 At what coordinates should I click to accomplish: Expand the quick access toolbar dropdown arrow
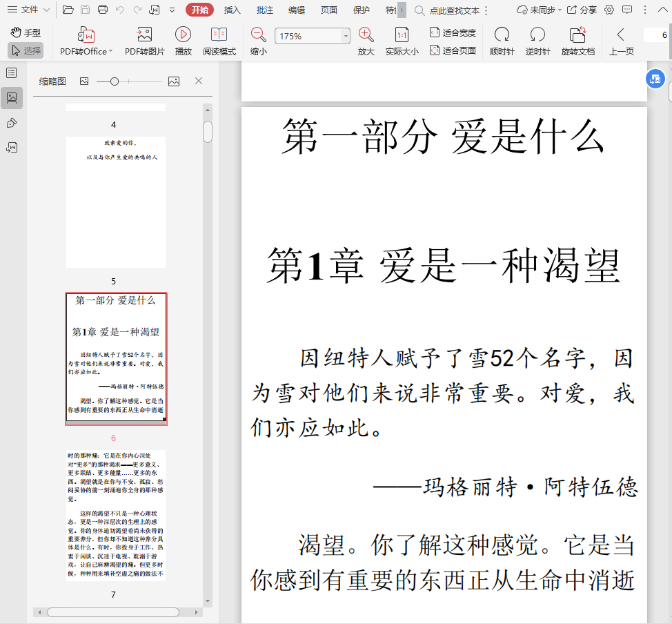coord(172,10)
